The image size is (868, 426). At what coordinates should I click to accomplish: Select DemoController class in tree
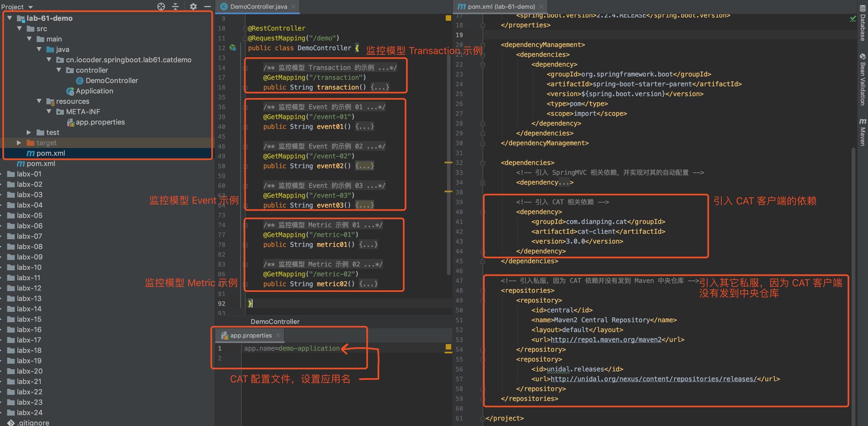(x=107, y=81)
